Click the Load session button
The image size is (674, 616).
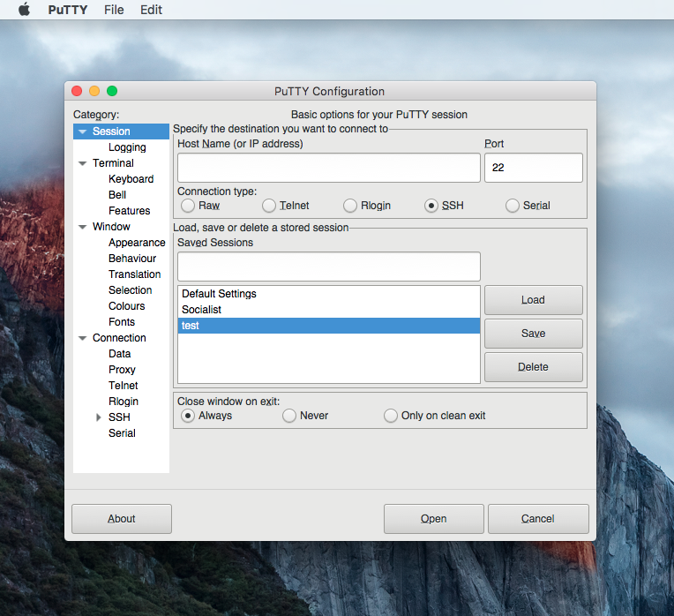[533, 300]
